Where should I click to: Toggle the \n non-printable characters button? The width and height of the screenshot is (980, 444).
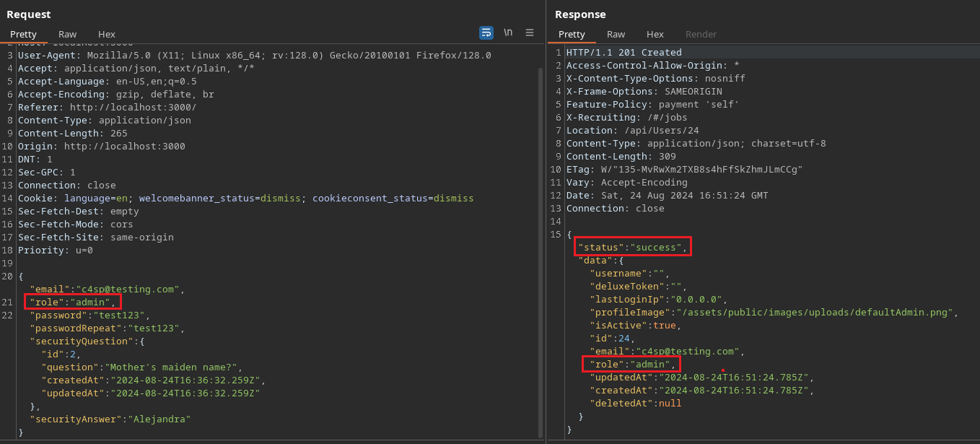click(x=508, y=32)
